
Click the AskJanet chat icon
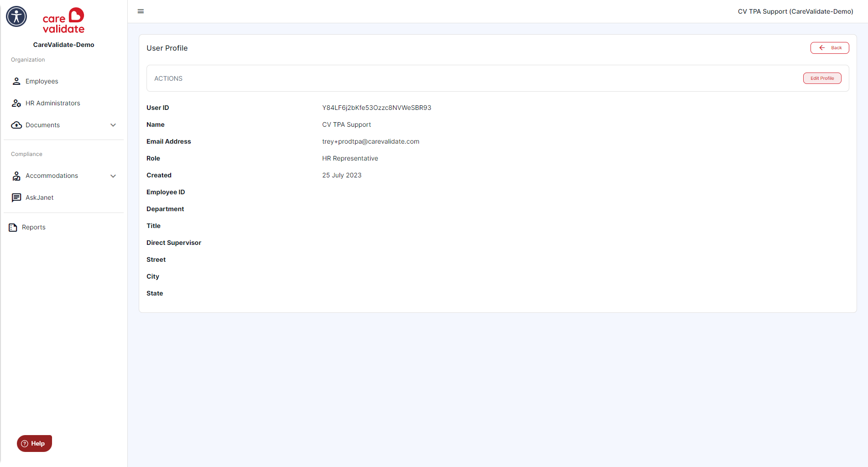pyautogui.click(x=16, y=197)
